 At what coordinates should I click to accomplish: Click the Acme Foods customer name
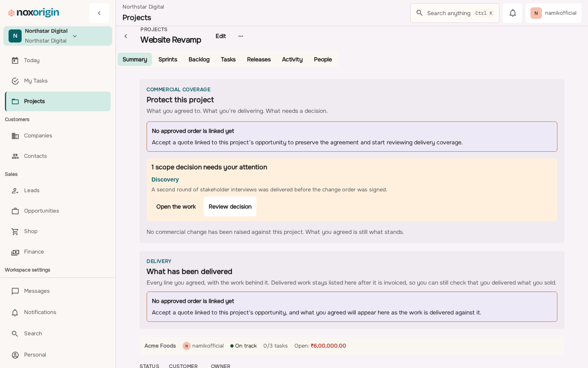[x=160, y=346]
